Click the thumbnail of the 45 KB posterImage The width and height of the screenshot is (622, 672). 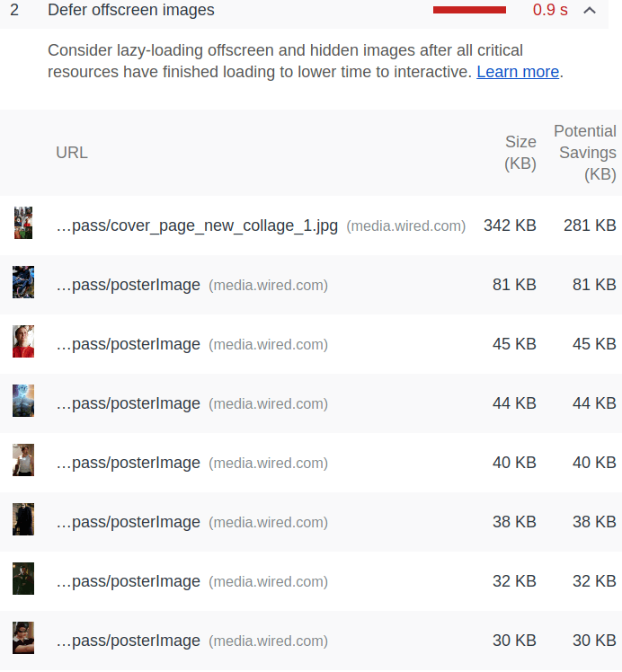click(x=23, y=341)
